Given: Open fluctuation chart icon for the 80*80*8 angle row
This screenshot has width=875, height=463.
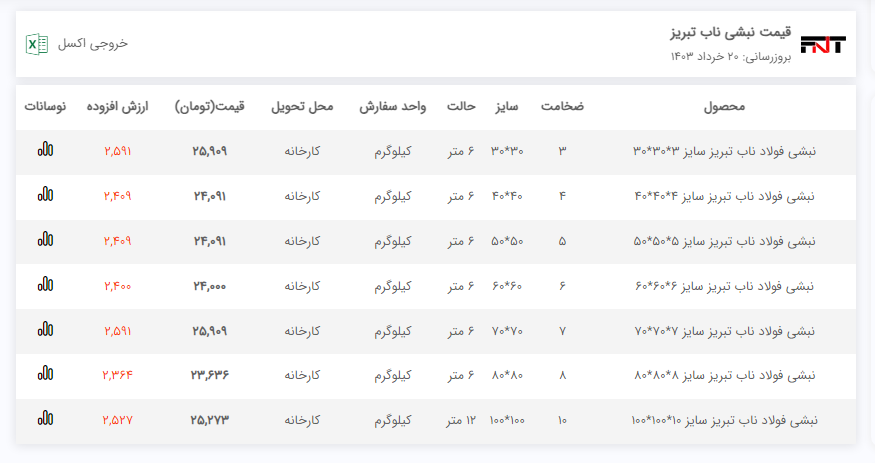Looking at the screenshot, I should pos(45,374).
